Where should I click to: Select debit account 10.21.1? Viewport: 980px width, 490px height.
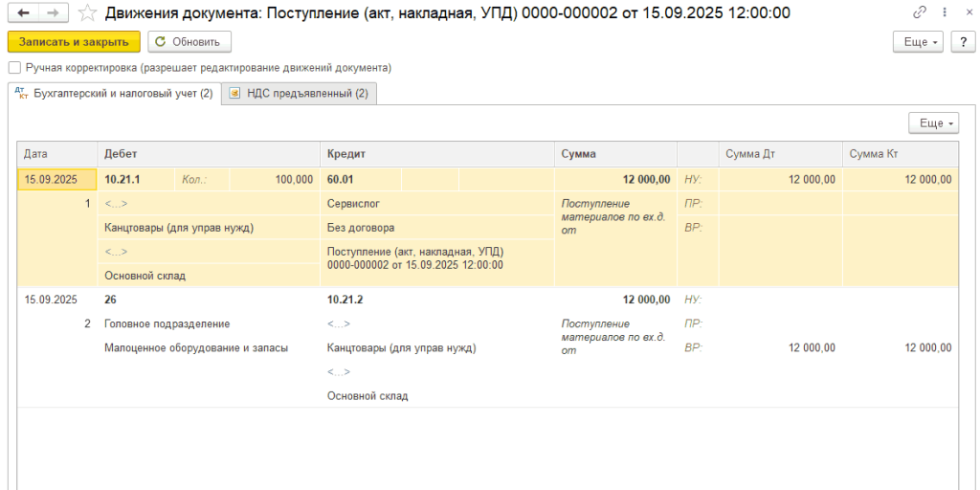point(136,180)
